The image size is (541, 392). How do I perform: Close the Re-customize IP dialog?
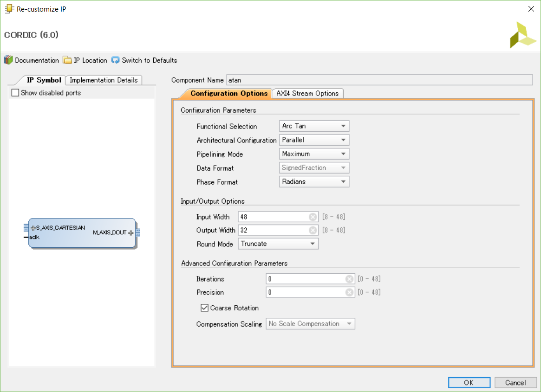coord(531,9)
